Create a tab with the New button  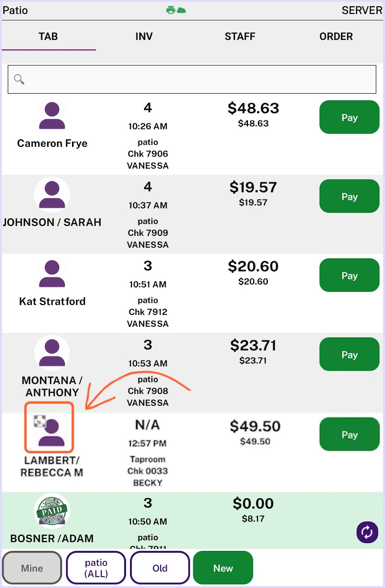coord(223,568)
